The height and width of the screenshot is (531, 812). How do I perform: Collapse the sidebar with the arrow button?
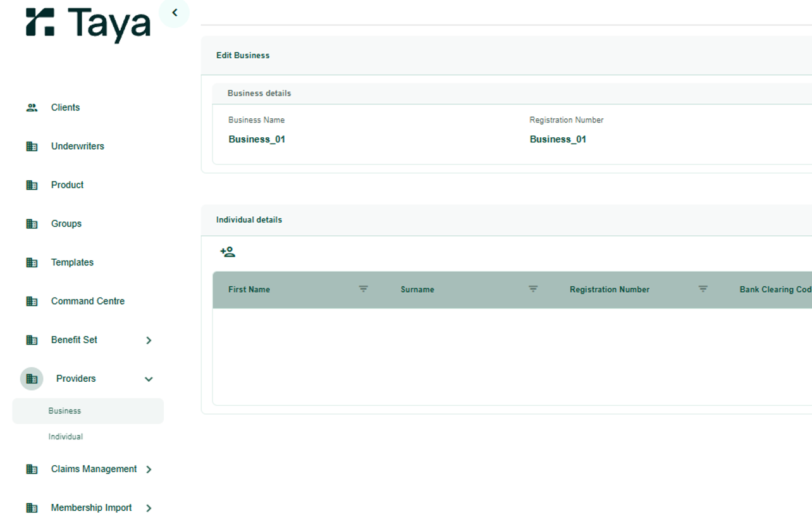pyautogui.click(x=175, y=13)
